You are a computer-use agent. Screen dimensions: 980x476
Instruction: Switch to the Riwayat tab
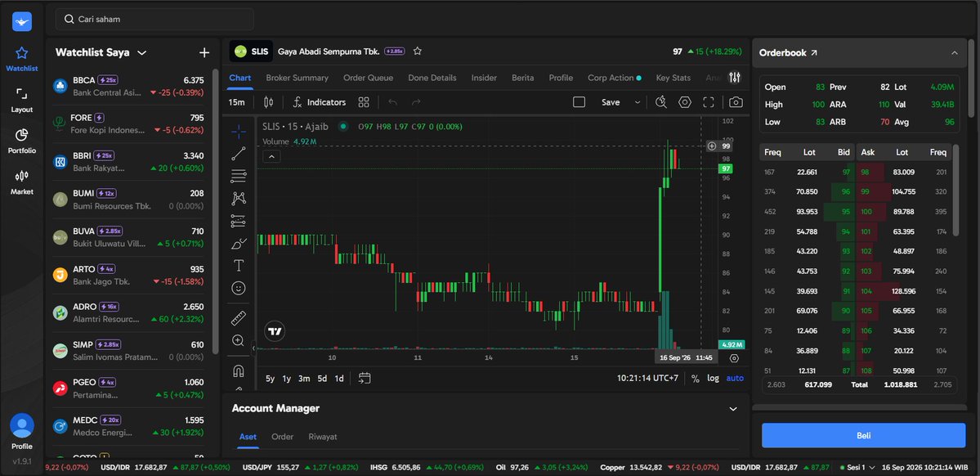(x=323, y=437)
